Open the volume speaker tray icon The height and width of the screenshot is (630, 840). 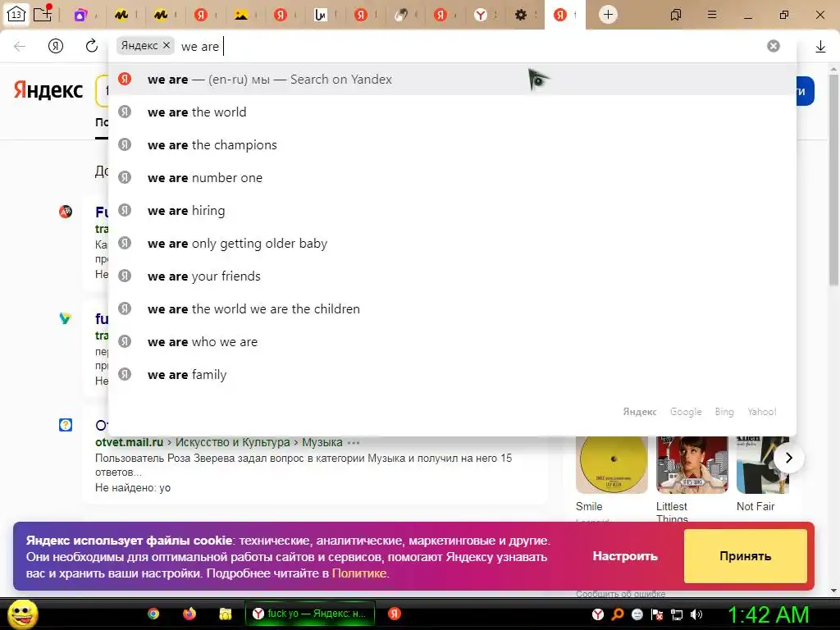pos(696,614)
